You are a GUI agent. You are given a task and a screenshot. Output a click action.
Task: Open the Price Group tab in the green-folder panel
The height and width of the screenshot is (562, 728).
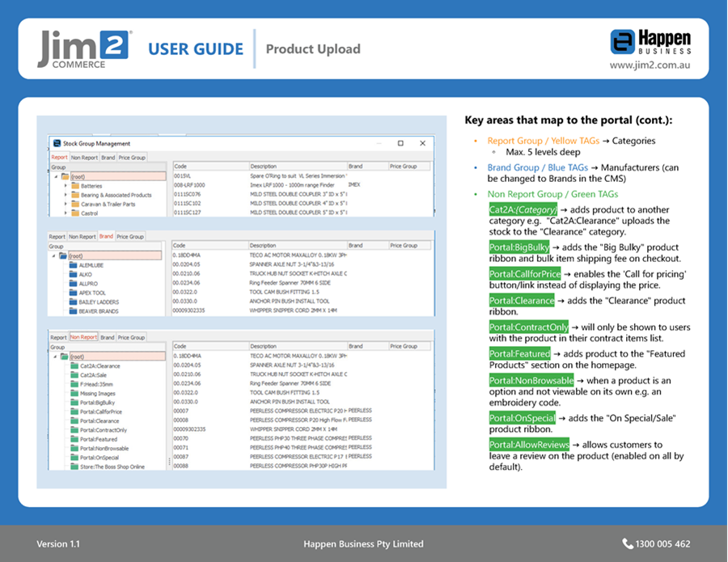pyautogui.click(x=131, y=337)
